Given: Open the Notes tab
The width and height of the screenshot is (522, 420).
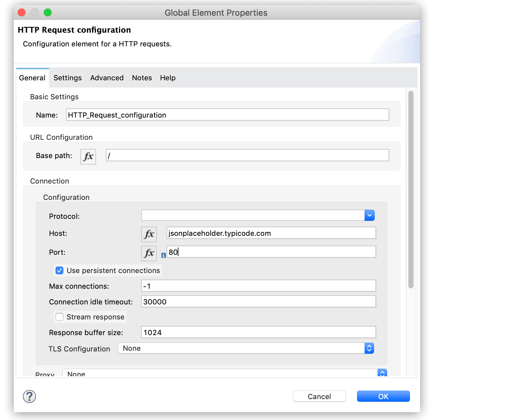Looking at the screenshot, I should pos(142,78).
